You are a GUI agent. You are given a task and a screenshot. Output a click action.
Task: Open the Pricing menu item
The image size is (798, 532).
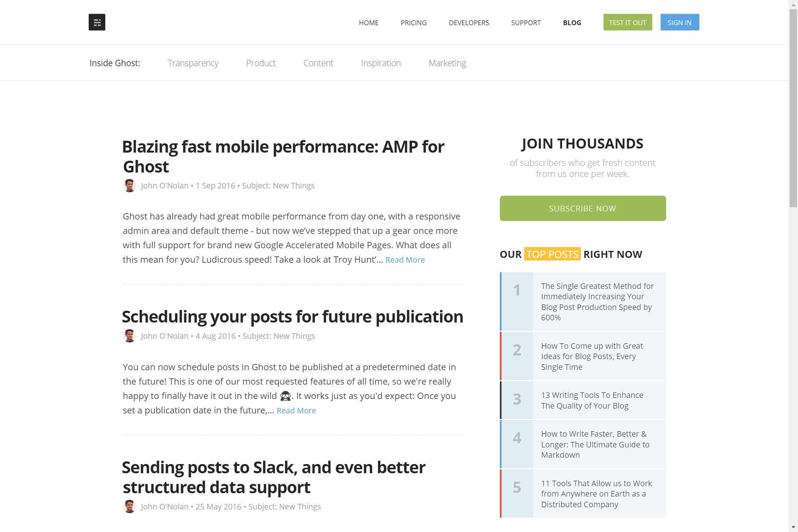413,23
